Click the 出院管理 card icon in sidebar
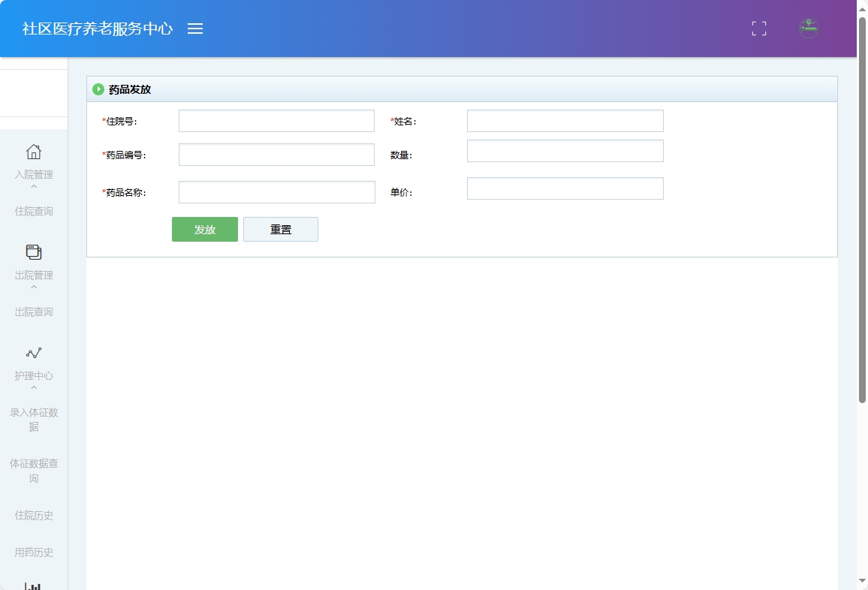Image resolution: width=868 pixels, height=590 pixels. pos(33,252)
